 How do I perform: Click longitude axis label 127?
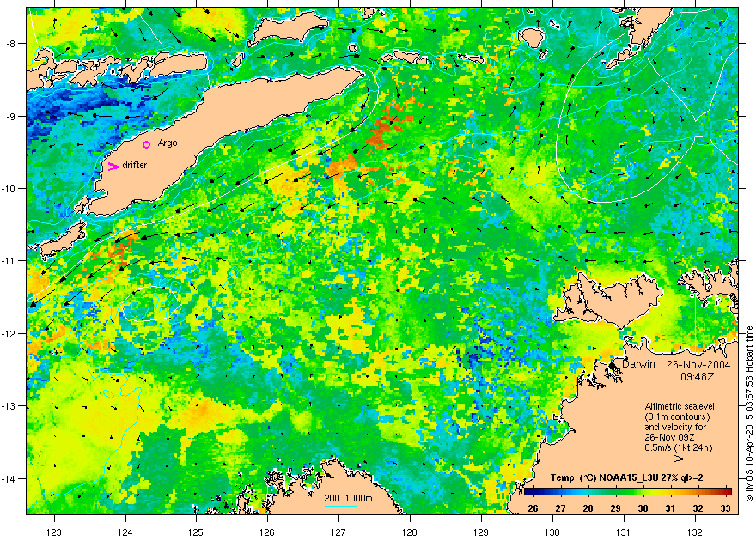pyautogui.click(x=338, y=532)
